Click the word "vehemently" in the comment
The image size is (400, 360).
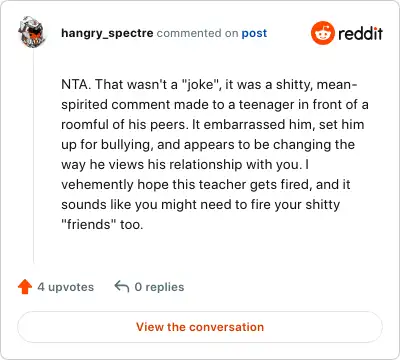click(97, 184)
